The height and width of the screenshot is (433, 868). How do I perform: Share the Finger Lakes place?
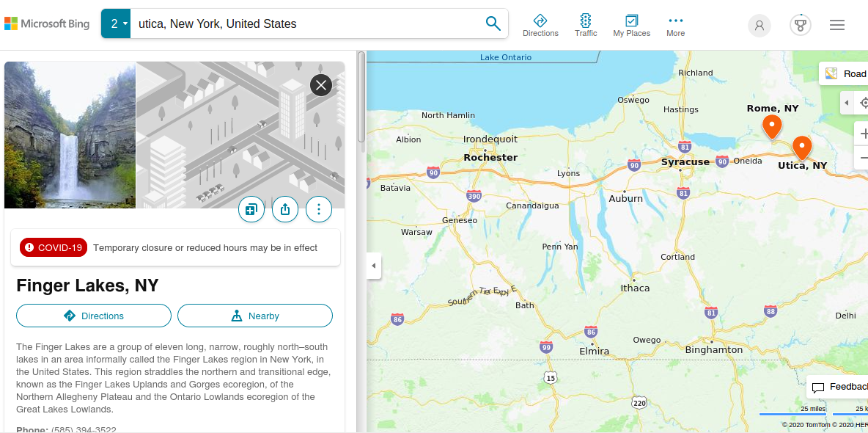(x=285, y=210)
